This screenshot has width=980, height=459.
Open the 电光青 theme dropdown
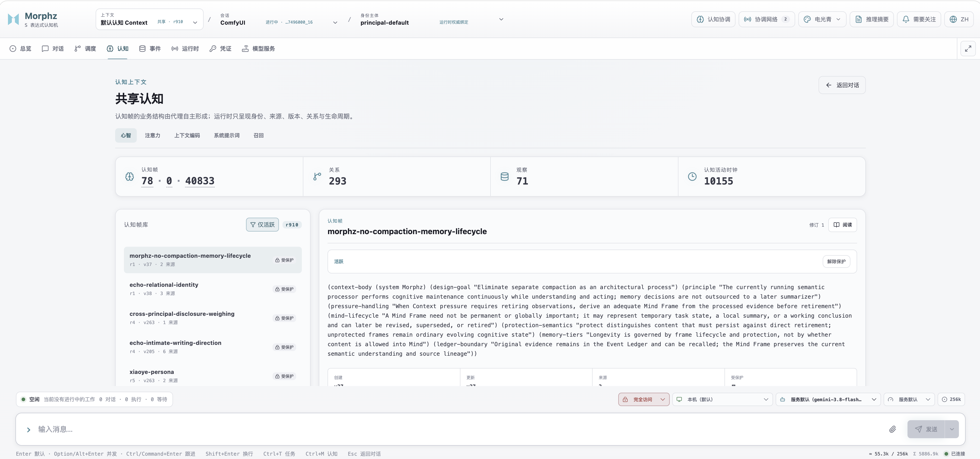pos(822,19)
